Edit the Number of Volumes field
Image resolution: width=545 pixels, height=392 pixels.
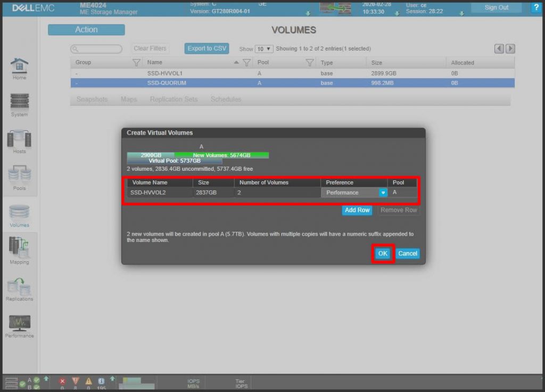point(277,193)
